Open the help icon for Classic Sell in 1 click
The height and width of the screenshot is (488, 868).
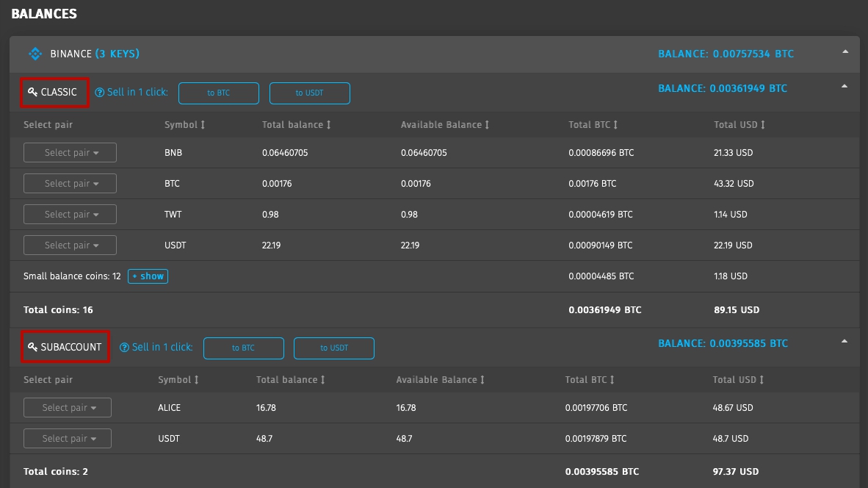click(x=100, y=93)
